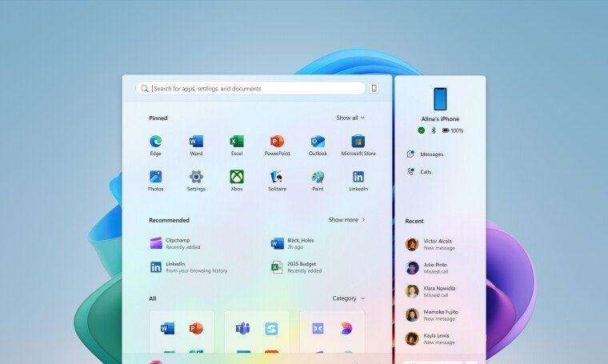Click the search magnifier icon
The image size is (608, 364).
(x=145, y=88)
